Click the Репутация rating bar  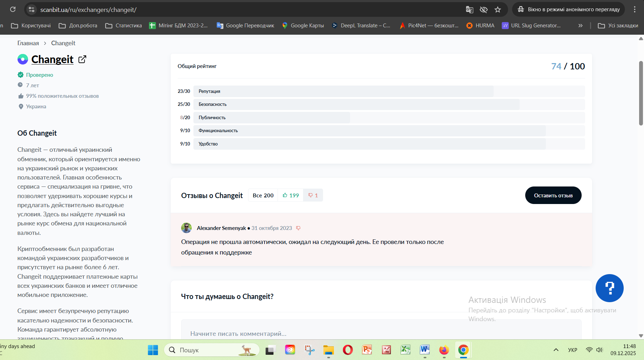point(389,91)
